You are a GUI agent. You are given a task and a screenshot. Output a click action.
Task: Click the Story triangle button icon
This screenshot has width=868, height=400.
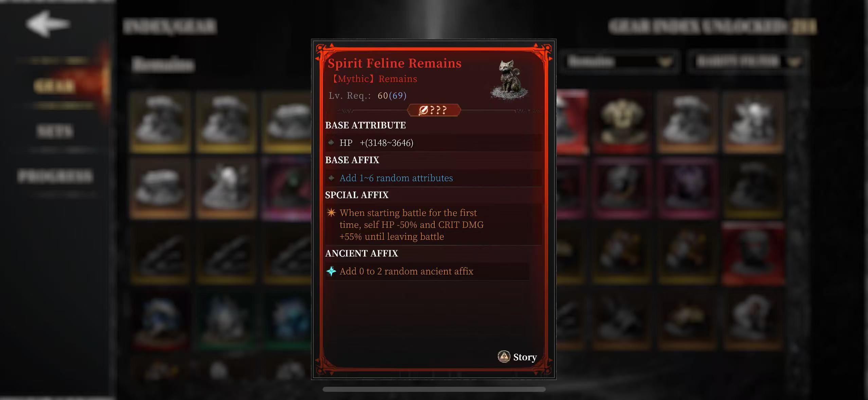pyautogui.click(x=504, y=357)
